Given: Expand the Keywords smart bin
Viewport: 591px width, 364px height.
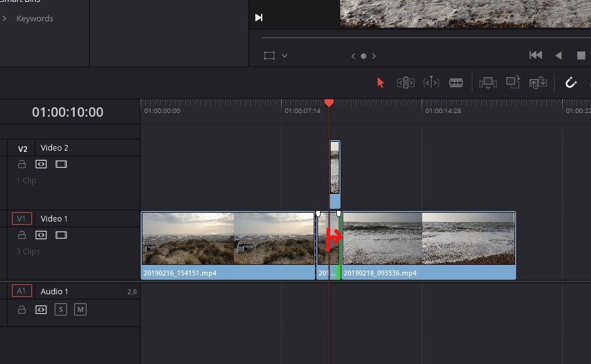Looking at the screenshot, I should click(x=4, y=18).
